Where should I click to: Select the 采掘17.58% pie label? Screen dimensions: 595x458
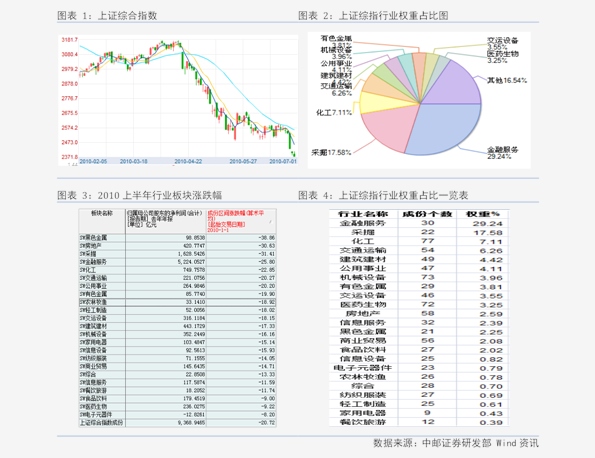pos(331,153)
